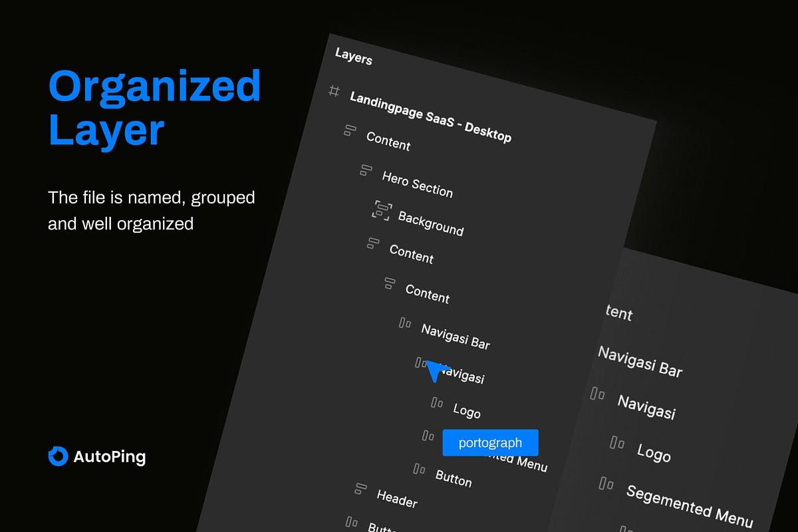Viewport: 798px width, 532px height.
Task: Select the Content label just below Background
Action: click(x=412, y=253)
